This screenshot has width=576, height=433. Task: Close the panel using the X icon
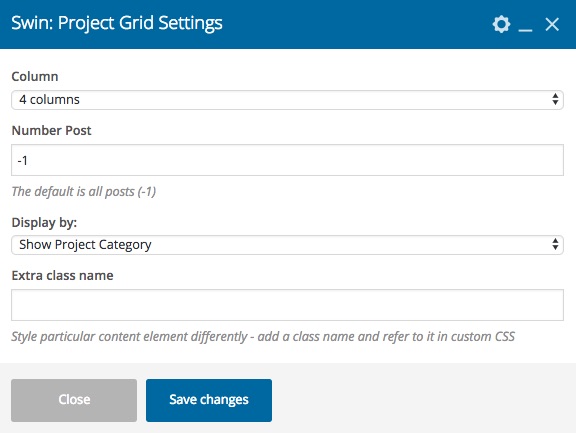[x=552, y=25]
